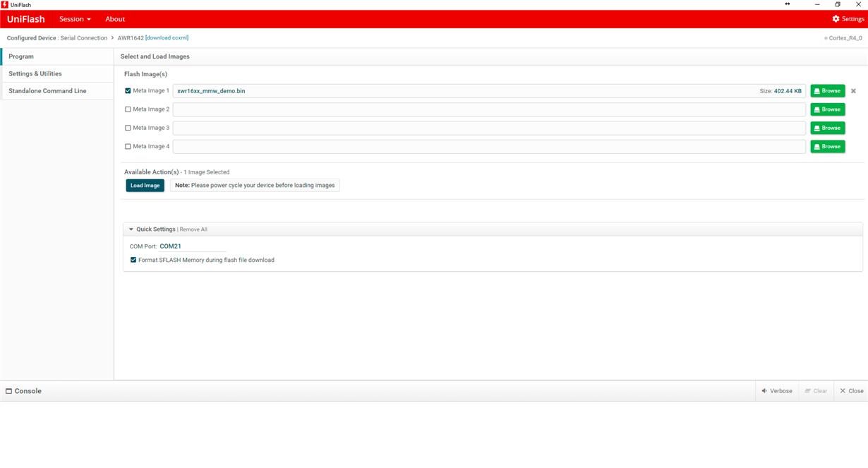Click the title bar resize arrows icon
Image resolution: width=868 pixels, height=468 pixels.
(788, 4)
